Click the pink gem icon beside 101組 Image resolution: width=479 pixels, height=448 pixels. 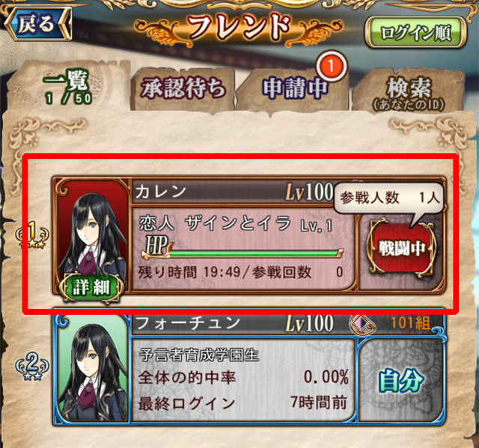coord(363,324)
